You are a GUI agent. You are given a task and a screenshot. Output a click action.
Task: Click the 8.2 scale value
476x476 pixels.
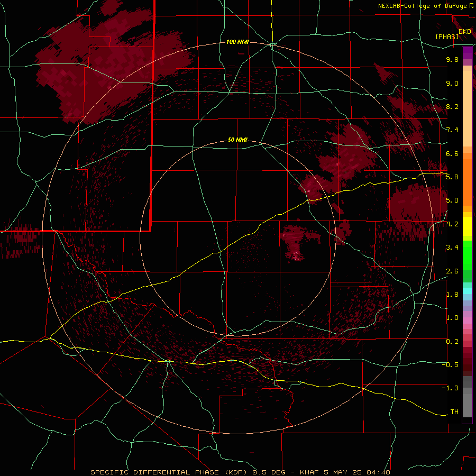pyautogui.click(x=452, y=106)
